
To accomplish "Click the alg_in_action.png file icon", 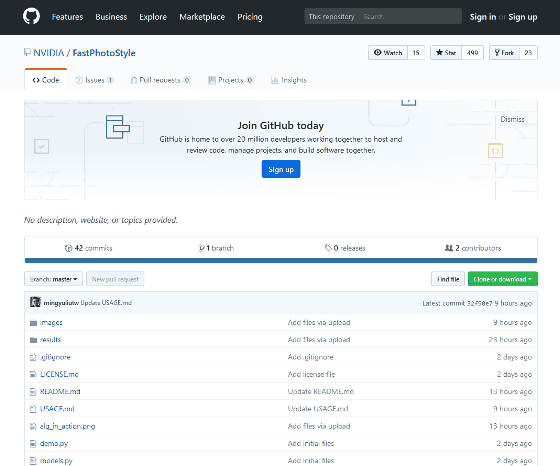I will 33,426.
